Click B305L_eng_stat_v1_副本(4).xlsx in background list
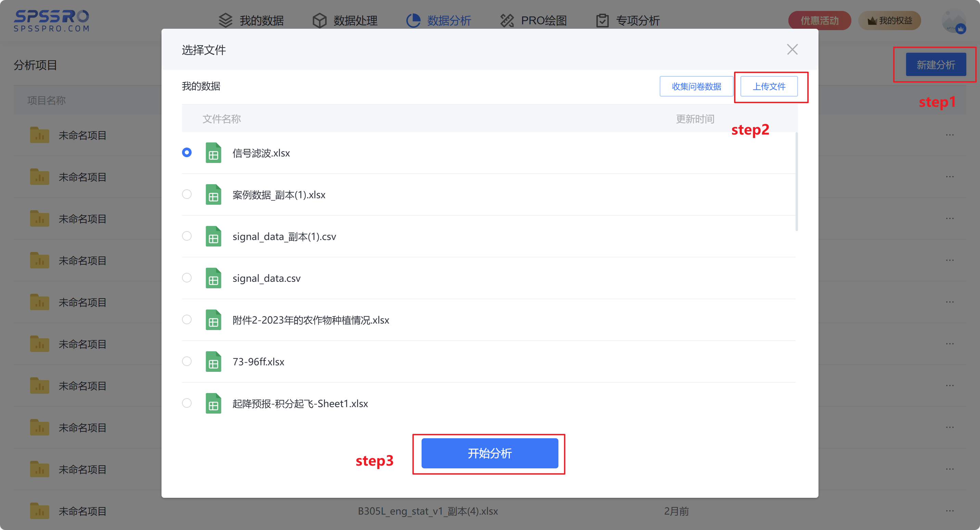 (x=428, y=512)
